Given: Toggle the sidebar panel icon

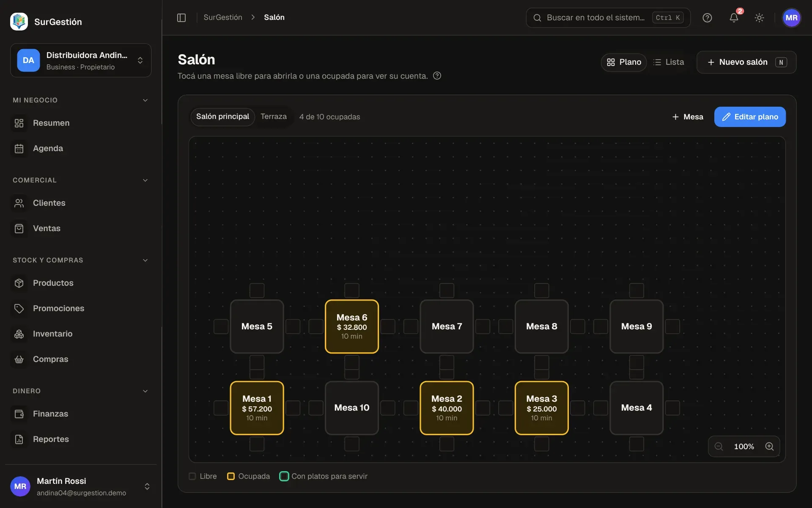Looking at the screenshot, I should coord(181,17).
